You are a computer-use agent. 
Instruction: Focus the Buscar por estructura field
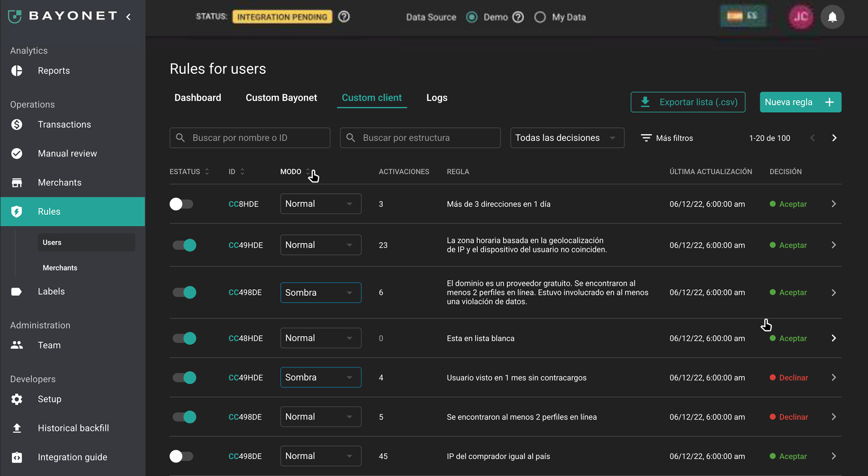(x=420, y=138)
